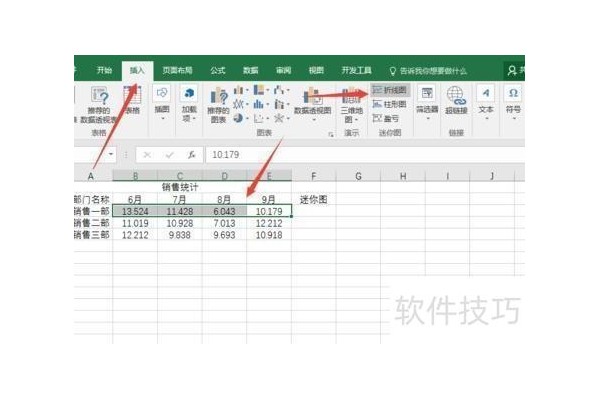Insert a 柱形图 column sparkline
Image resolution: width=600 pixels, height=400 pixels.
click(x=390, y=104)
